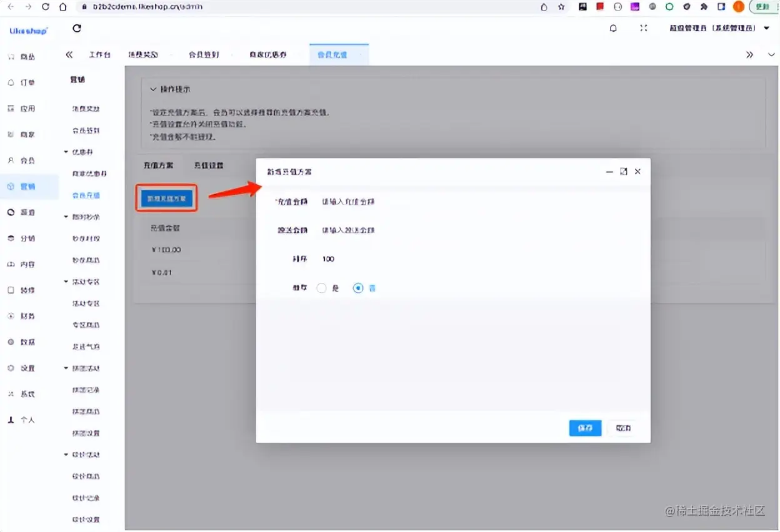Click the browser back arrow
Image resolution: width=780 pixels, height=532 pixels.
[10, 6]
